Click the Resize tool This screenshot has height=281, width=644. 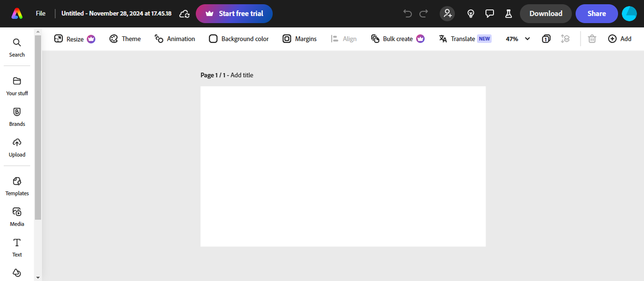coord(74,39)
